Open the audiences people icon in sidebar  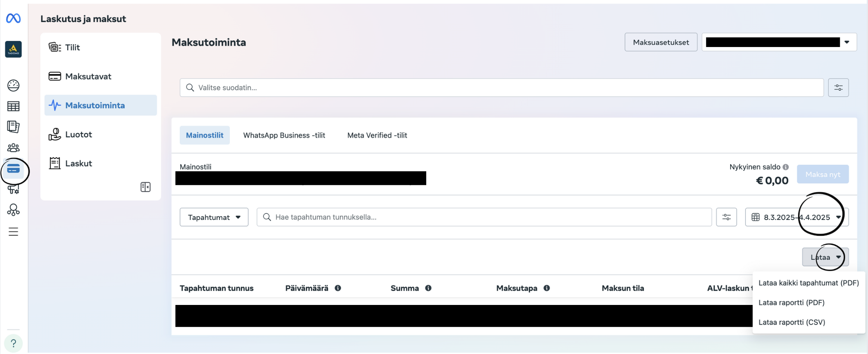click(x=13, y=148)
